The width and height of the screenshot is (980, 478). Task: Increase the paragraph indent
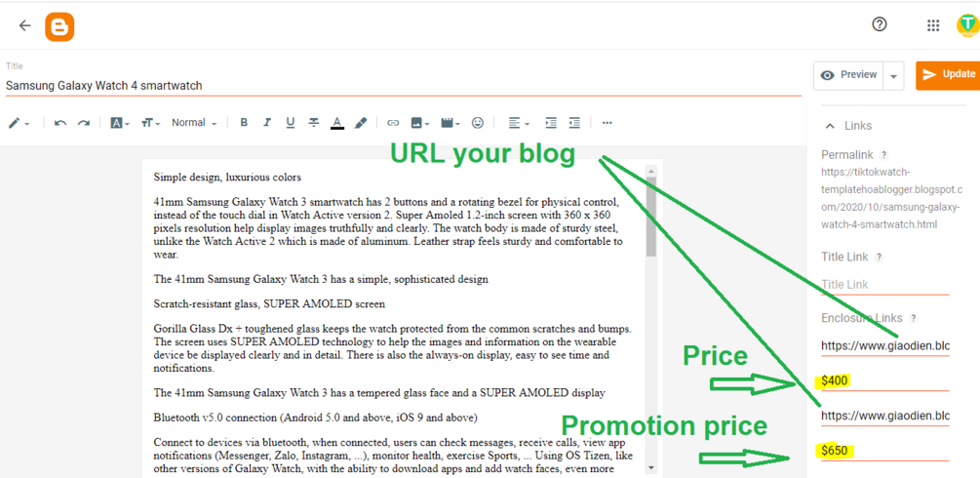point(551,123)
